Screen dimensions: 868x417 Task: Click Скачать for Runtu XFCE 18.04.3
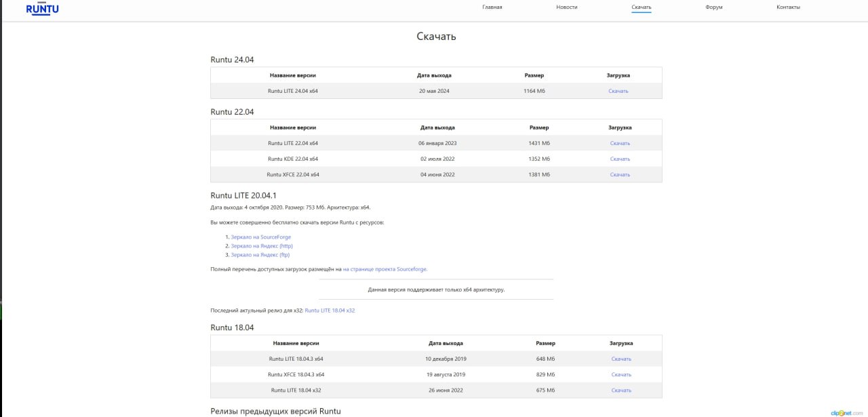(621, 374)
